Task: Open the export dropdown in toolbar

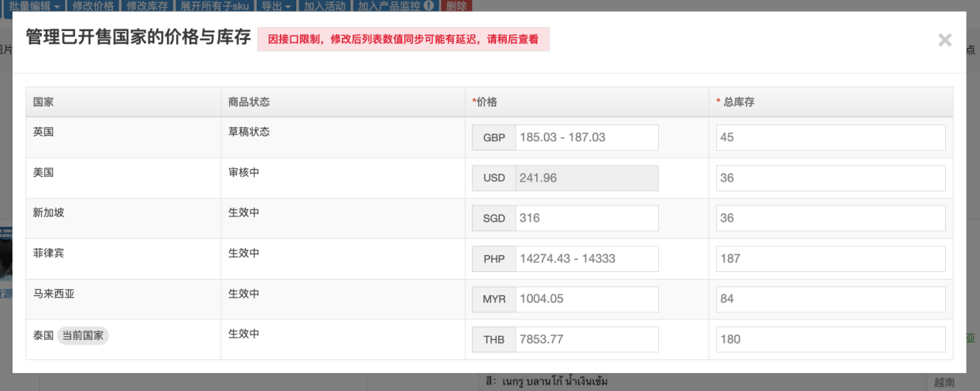Action: pos(275,5)
